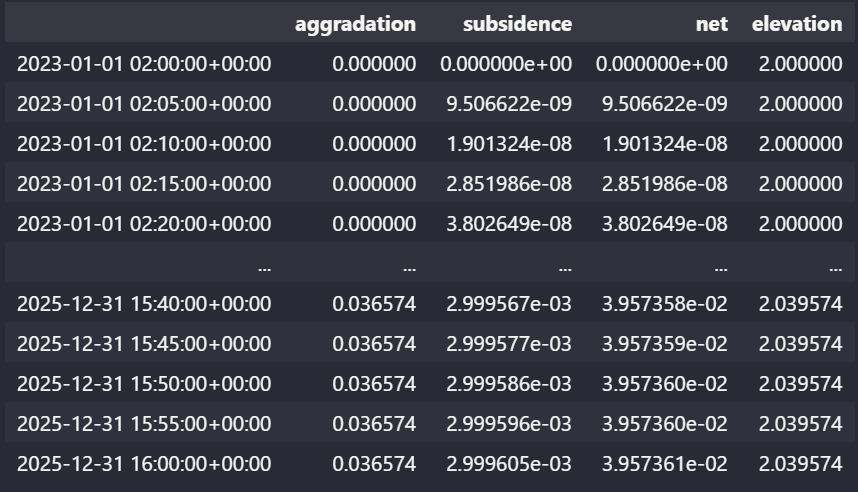Click the subsidence cell showing 2.999605e-03
The width and height of the screenshot is (858, 492).
[x=509, y=464]
